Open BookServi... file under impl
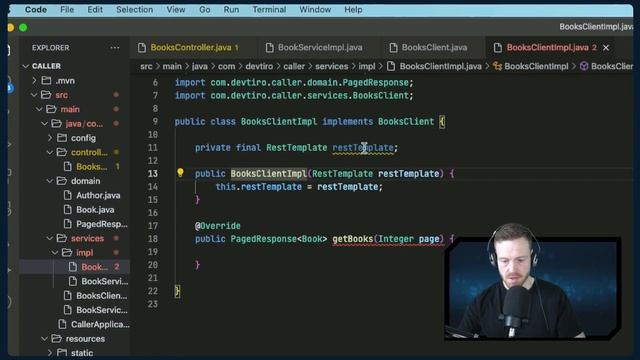The height and width of the screenshot is (360, 640). click(x=104, y=281)
